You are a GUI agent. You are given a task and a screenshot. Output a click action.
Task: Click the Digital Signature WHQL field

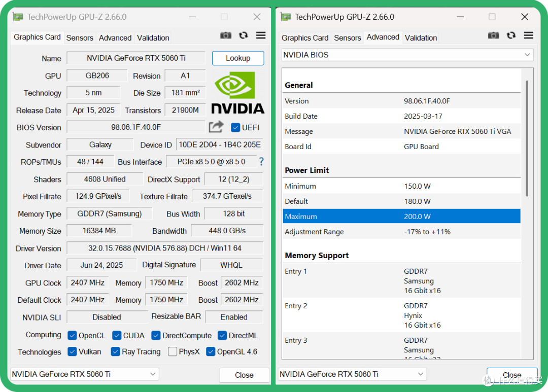pyautogui.click(x=231, y=265)
